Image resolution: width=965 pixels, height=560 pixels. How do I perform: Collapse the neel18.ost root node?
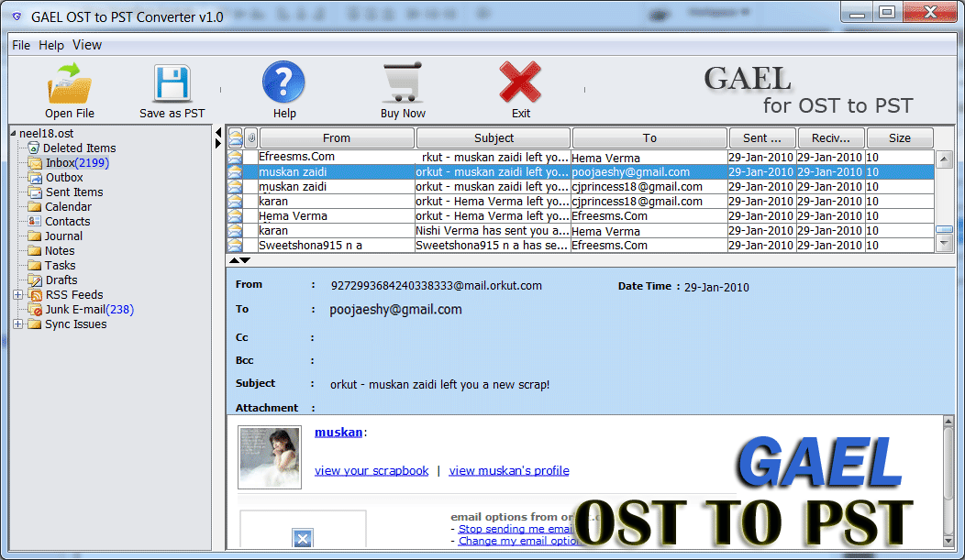(x=13, y=134)
